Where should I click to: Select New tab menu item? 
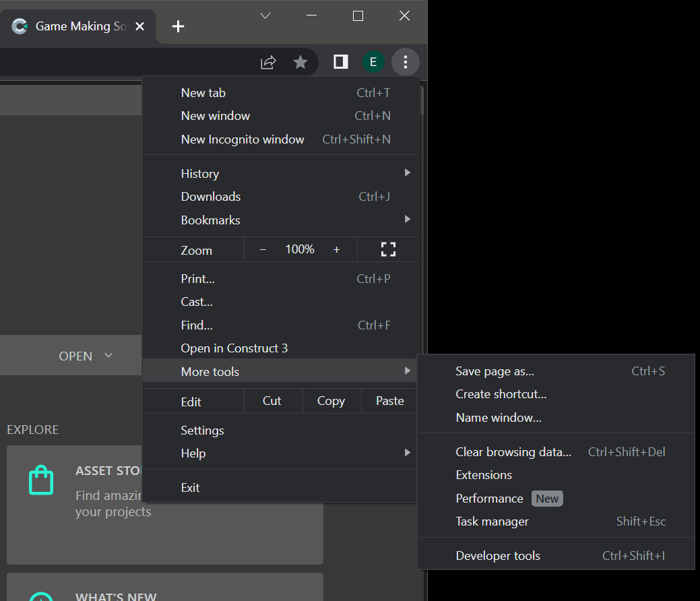point(281,93)
